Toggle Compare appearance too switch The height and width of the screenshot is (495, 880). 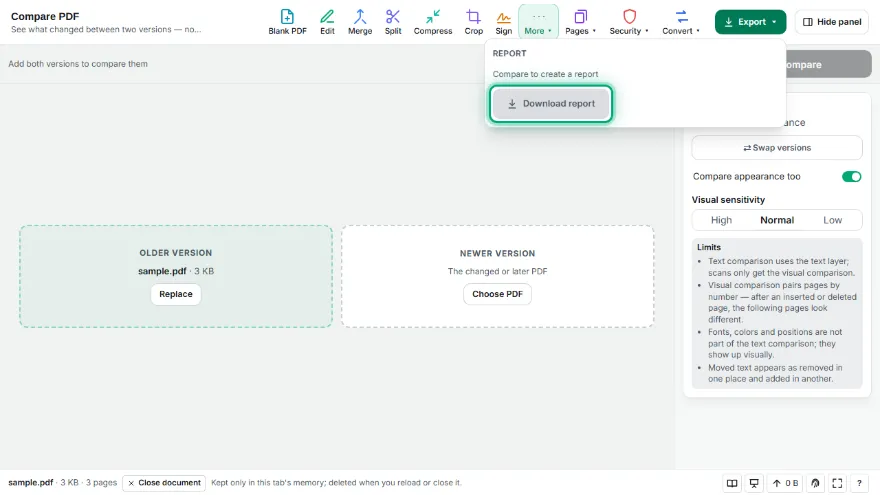tap(851, 177)
